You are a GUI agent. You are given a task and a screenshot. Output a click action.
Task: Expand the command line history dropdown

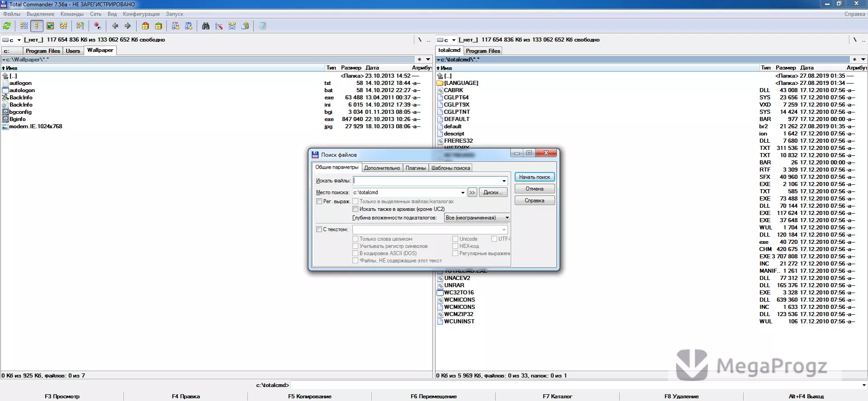(x=864, y=385)
